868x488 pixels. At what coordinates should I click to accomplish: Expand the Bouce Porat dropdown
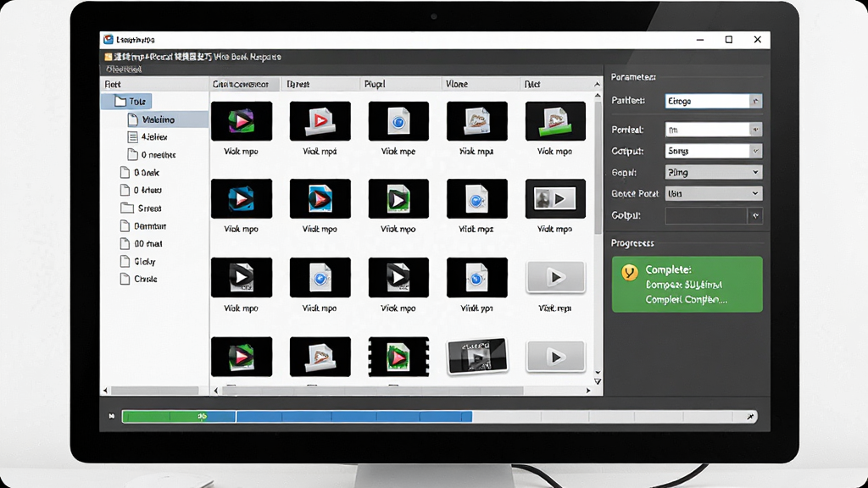[x=713, y=194]
